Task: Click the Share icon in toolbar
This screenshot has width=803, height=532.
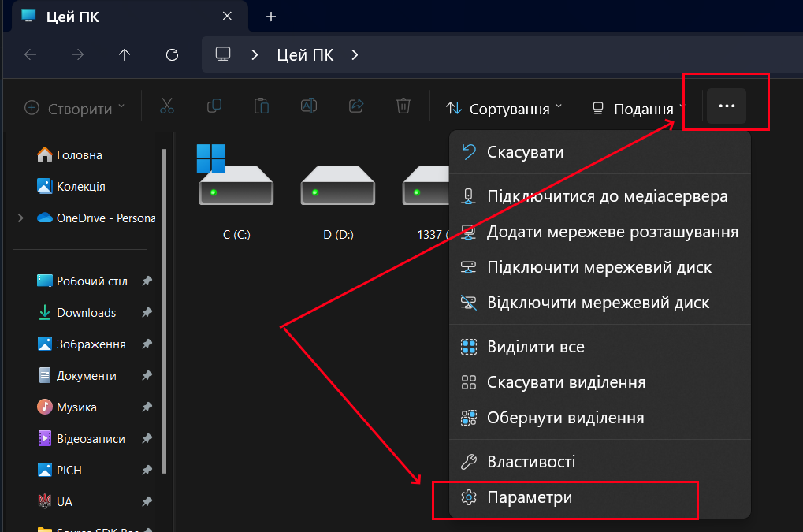Action: [355, 106]
